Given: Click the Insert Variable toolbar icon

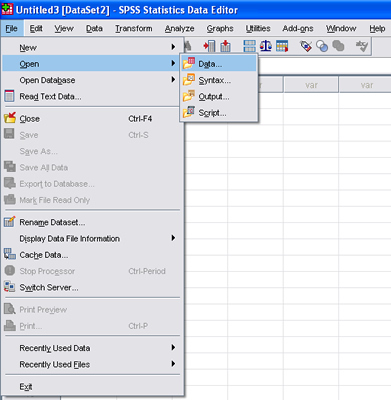Looking at the screenshot, I should 226,46.
